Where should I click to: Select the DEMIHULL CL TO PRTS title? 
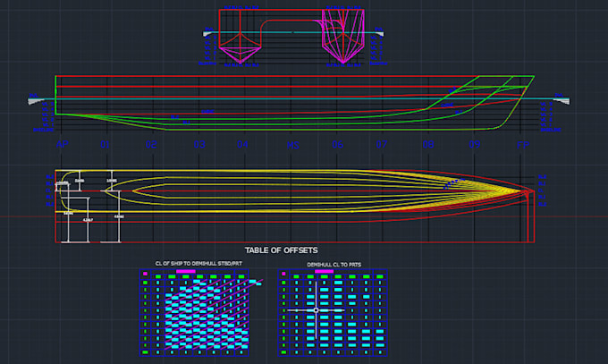(334, 265)
